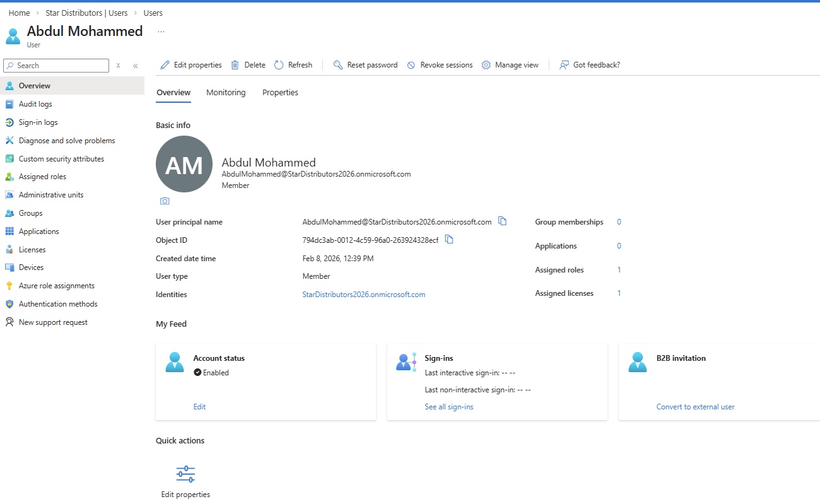Copy the Object ID to clipboard
Viewport: 820px width, 504px height.
pos(449,240)
